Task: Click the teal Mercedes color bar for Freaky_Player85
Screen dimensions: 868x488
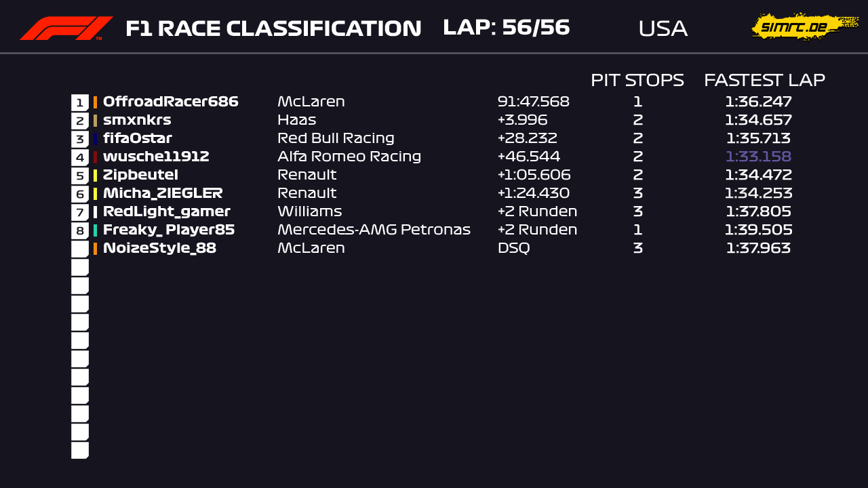Action: [95, 230]
